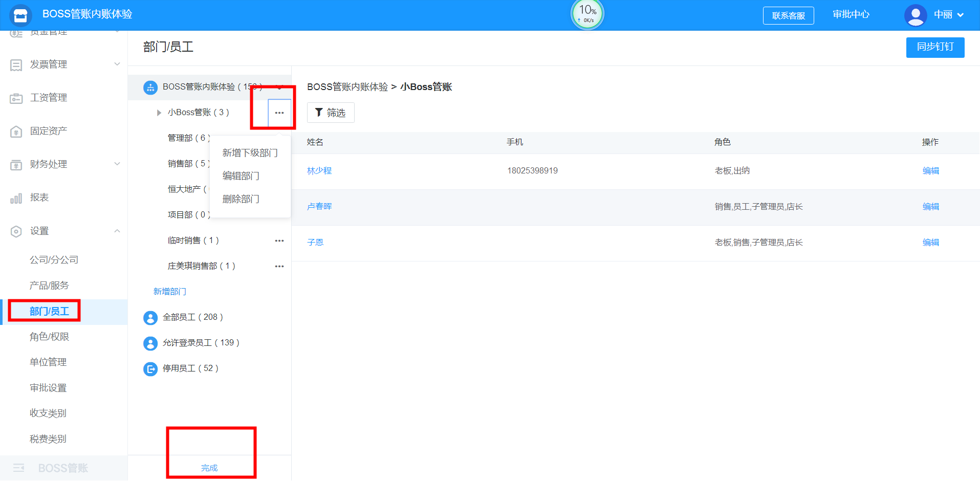Open employee 子恩's profile link
980x481 pixels.
click(x=315, y=243)
